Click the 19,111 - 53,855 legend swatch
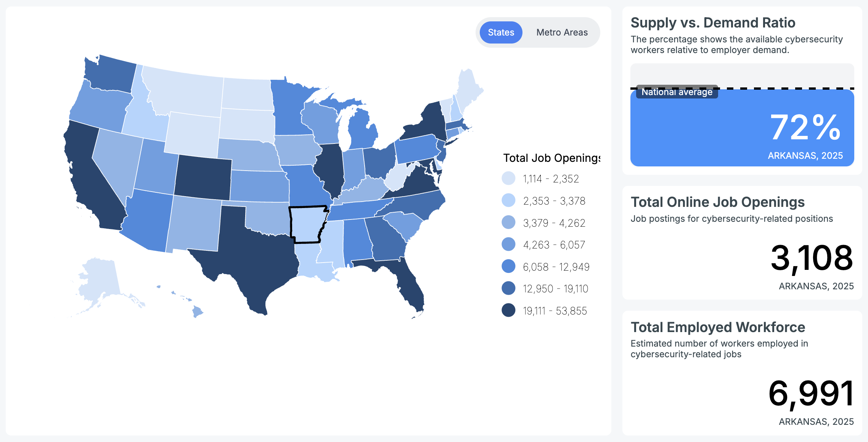The image size is (868, 442). click(508, 310)
